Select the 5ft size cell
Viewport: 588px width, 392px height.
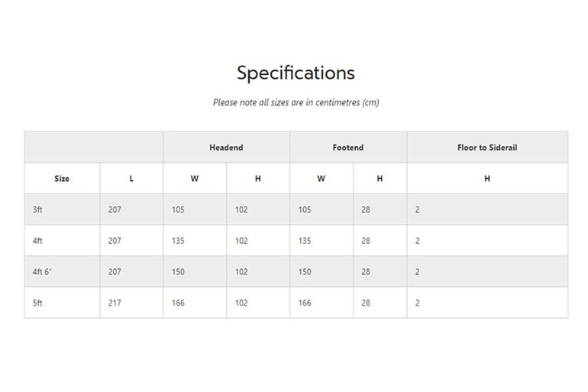(x=62, y=303)
